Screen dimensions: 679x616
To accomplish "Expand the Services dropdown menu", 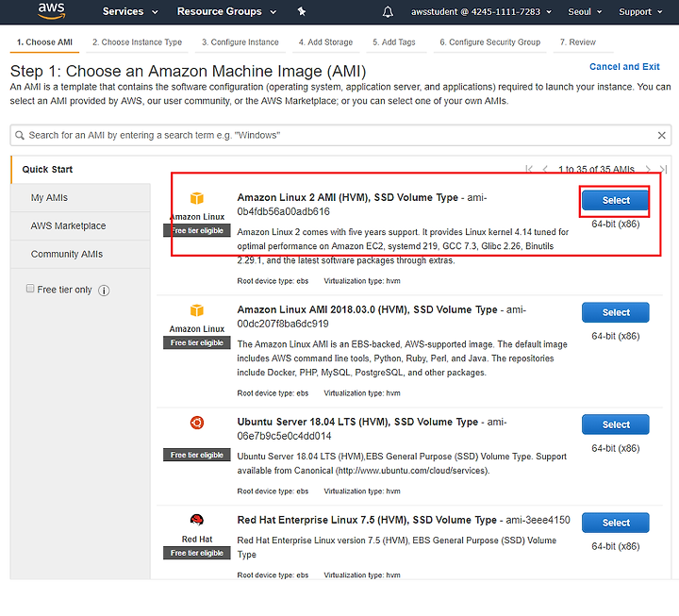I will click(130, 11).
